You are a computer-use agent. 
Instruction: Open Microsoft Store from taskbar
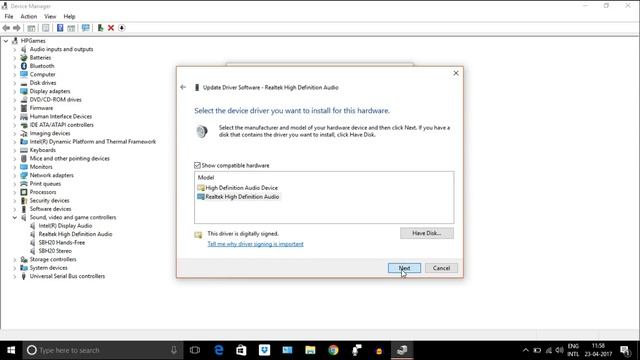(x=241, y=350)
